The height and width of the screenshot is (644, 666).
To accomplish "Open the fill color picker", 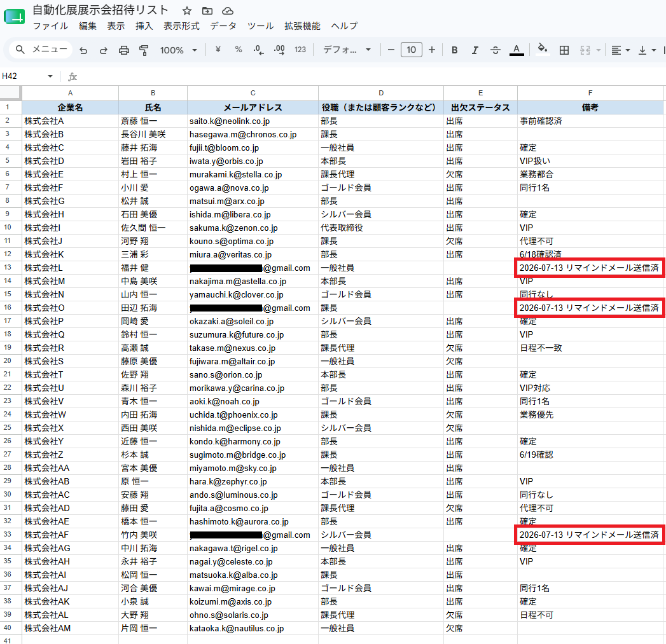I will pos(543,49).
